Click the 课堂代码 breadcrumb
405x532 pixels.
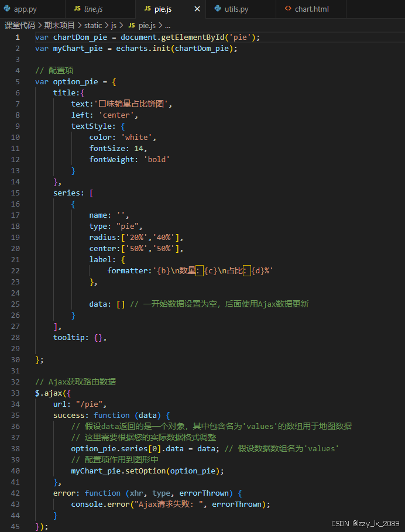[x=20, y=25]
